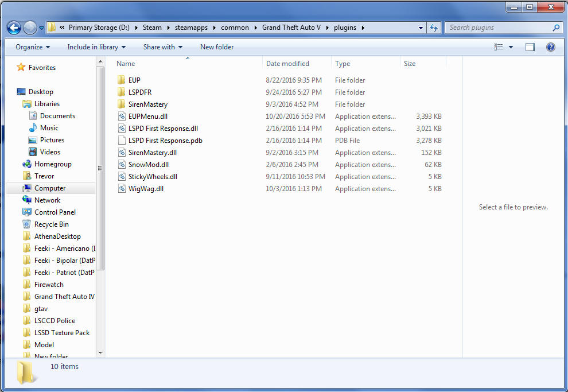
Task: Select Favorites star in navigation pane
Action: point(21,67)
